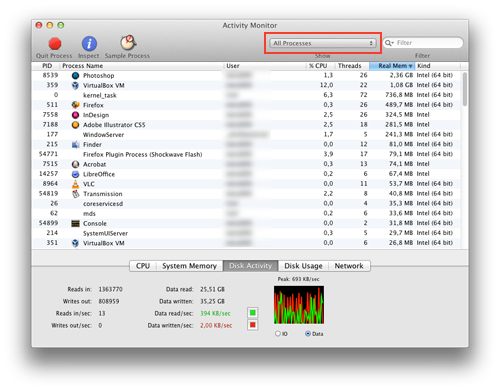The width and height of the screenshot is (500, 391).
Task: Click the Writes out value 808959
Action: click(109, 301)
